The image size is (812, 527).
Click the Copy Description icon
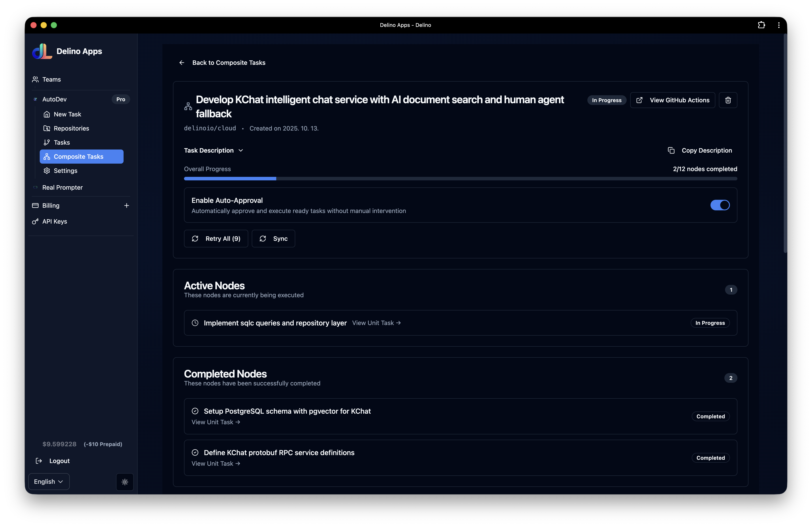tap(671, 150)
